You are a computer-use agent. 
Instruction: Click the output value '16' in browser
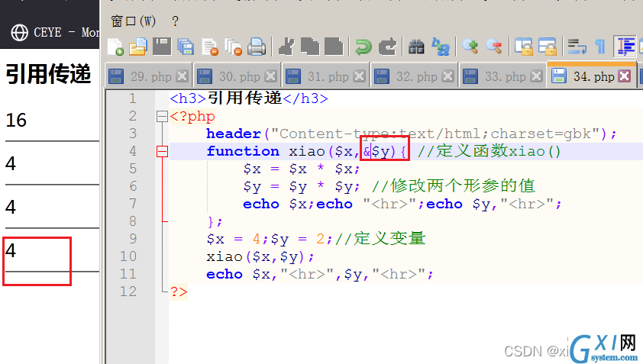(16, 120)
